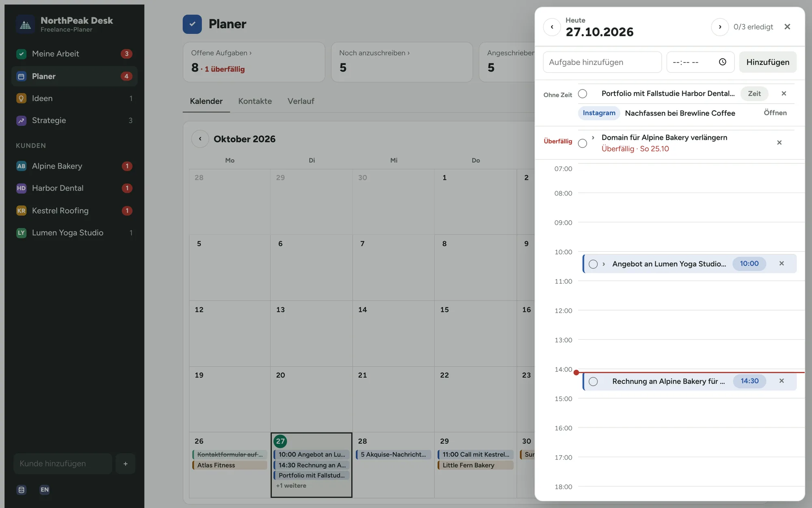
Task: Mark Rechnung an Alpine Bakery done
Action: [x=593, y=382]
